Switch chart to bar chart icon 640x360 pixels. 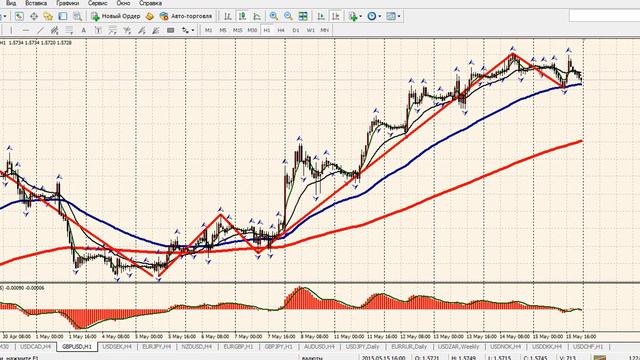click(x=228, y=16)
